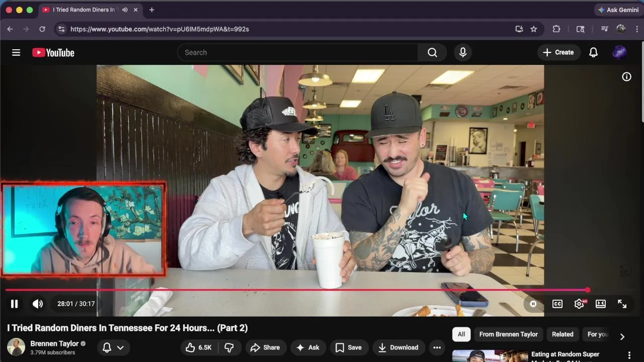Mute tab via speaker icon
The height and width of the screenshot is (362, 644).
click(x=125, y=10)
